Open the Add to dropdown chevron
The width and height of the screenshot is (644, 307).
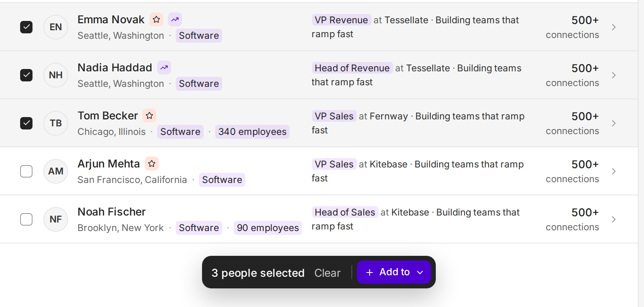tap(420, 273)
